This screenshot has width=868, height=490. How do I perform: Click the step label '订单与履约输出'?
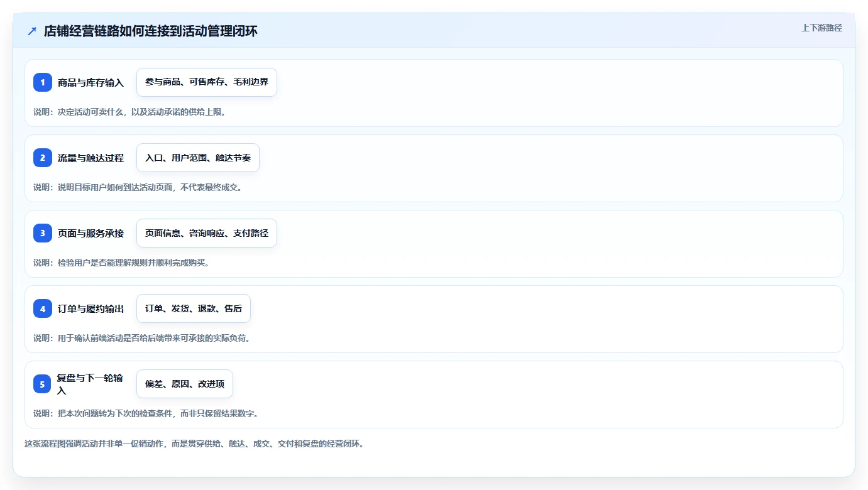point(91,309)
